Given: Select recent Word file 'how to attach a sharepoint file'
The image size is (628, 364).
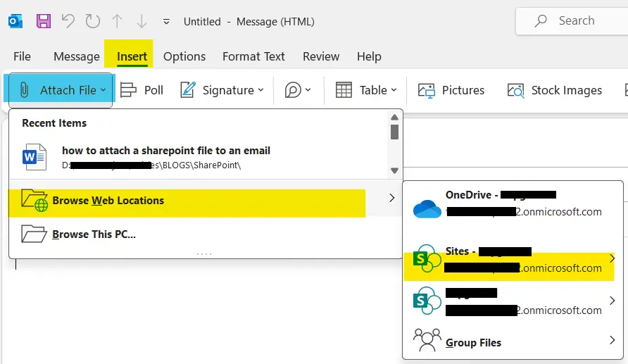Looking at the screenshot, I should click(x=199, y=157).
